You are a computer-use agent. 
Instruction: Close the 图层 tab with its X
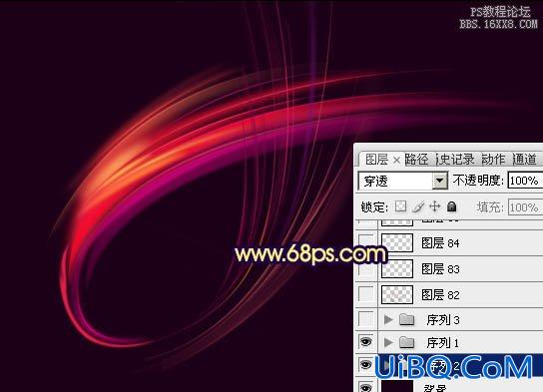point(397,161)
